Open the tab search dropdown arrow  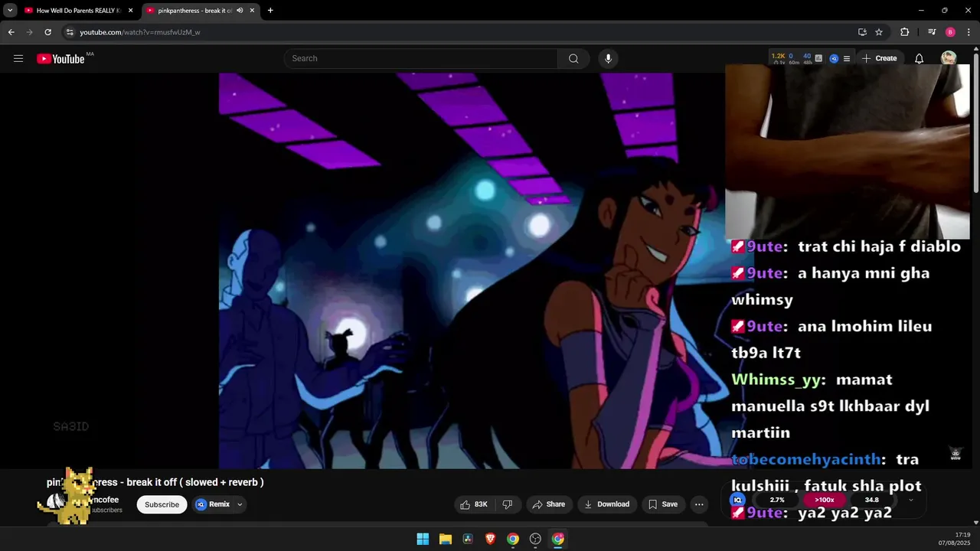tap(10, 11)
